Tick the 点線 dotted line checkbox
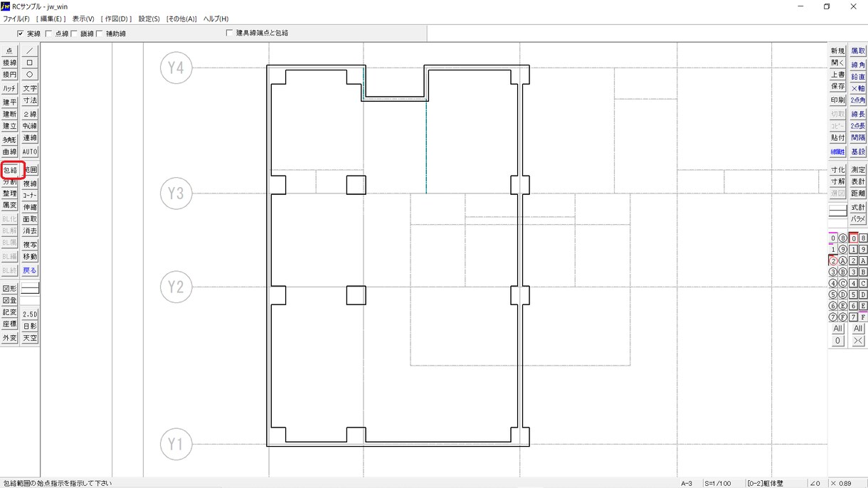 (49, 33)
